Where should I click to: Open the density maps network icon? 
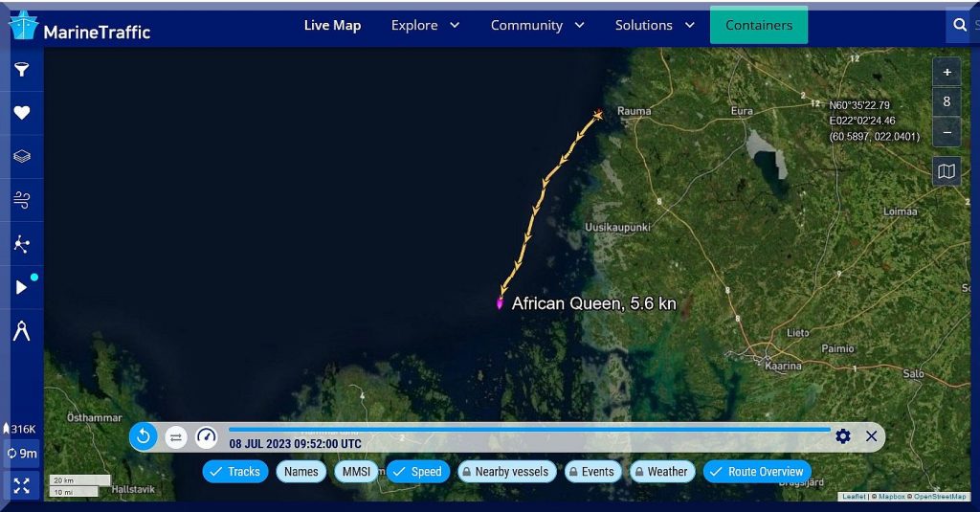(21, 243)
